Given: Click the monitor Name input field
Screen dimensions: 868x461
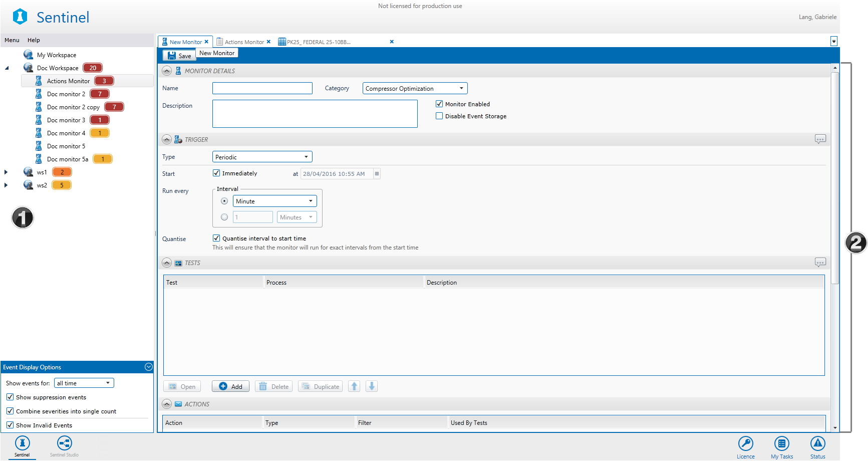Looking at the screenshot, I should pyautogui.click(x=262, y=89).
